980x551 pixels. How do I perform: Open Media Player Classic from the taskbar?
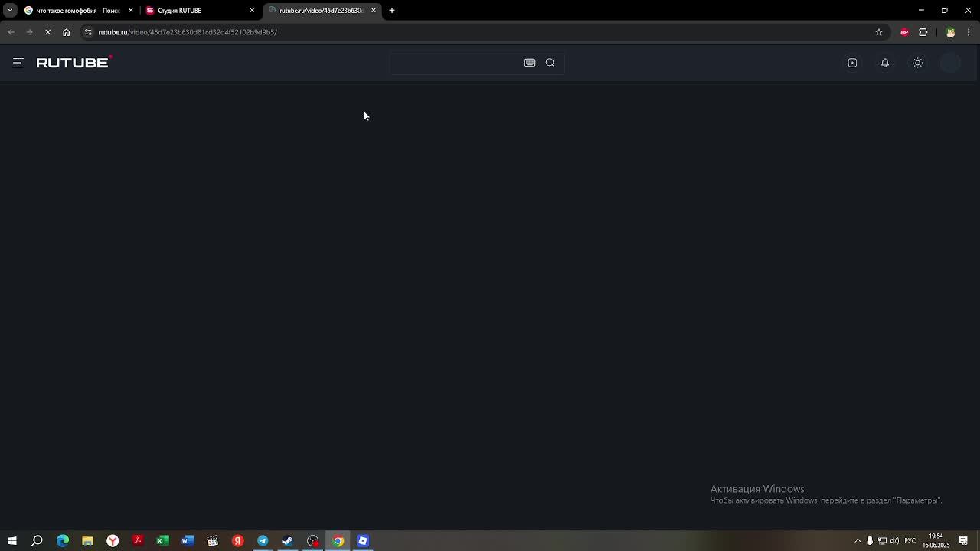[x=213, y=541]
